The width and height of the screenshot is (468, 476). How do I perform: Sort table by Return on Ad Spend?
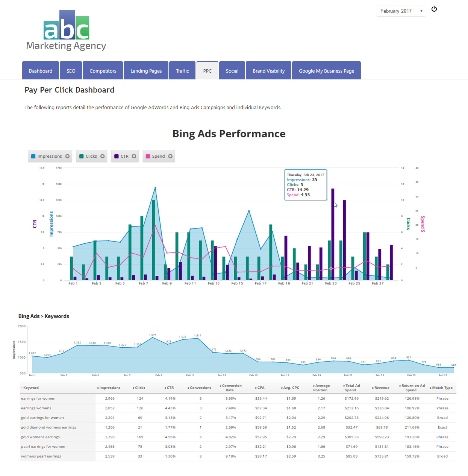pyautogui.click(x=412, y=388)
